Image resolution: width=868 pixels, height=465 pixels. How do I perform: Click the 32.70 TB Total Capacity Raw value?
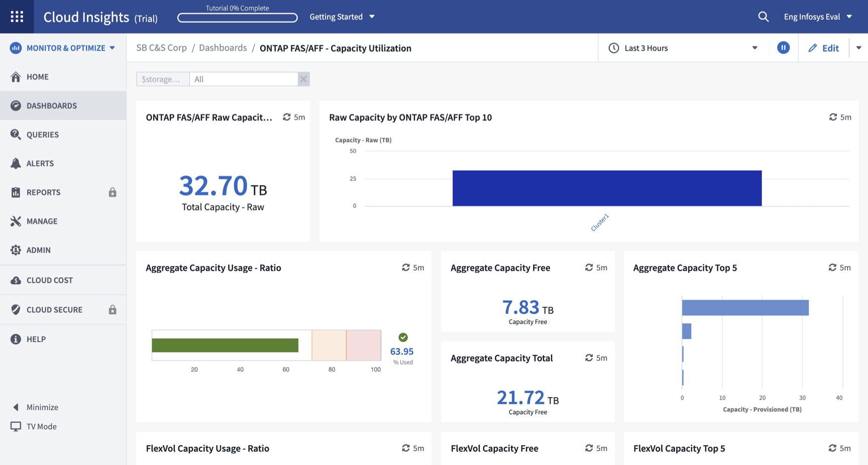pyautogui.click(x=223, y=186)
